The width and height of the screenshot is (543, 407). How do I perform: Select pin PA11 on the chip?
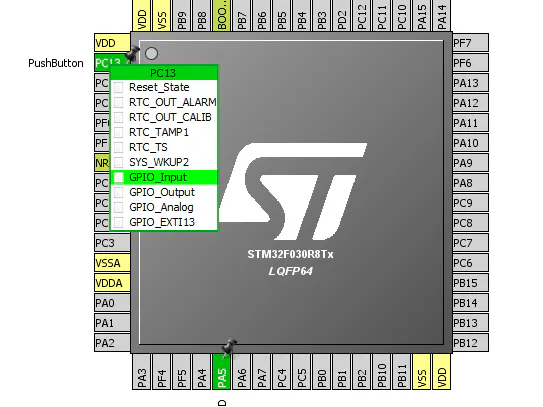470,123
